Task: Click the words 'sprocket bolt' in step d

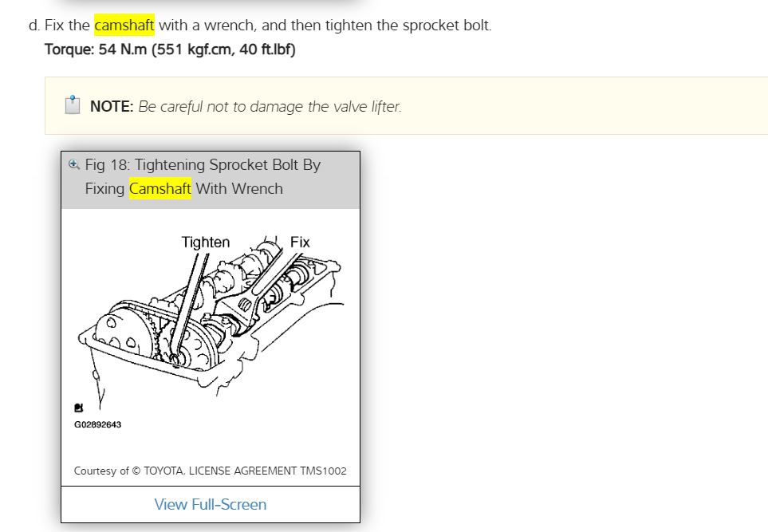Action: click(450, 26)
